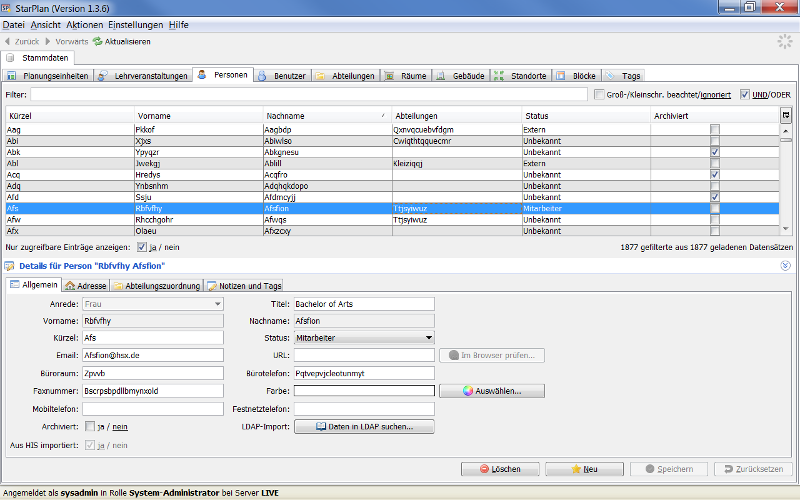Screen dimensions: 800x500
Task: Click the Notizen und Tags note icon
Action: (x=212, y=286)
